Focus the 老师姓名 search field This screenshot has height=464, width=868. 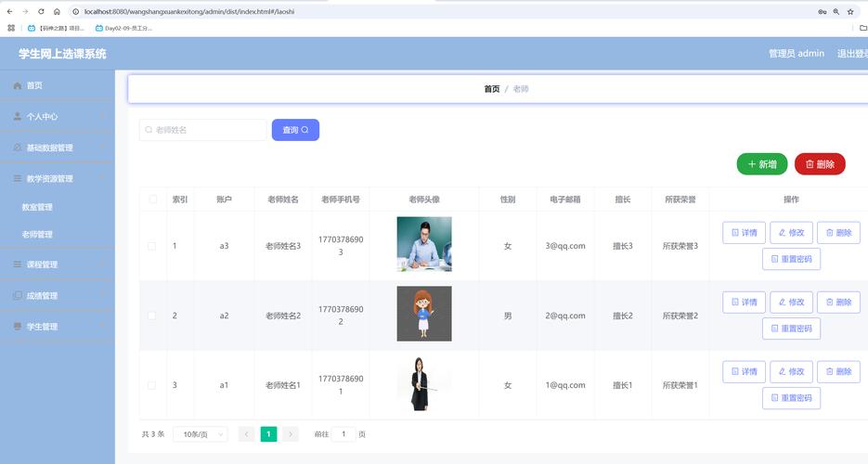(x=202, y=130)
